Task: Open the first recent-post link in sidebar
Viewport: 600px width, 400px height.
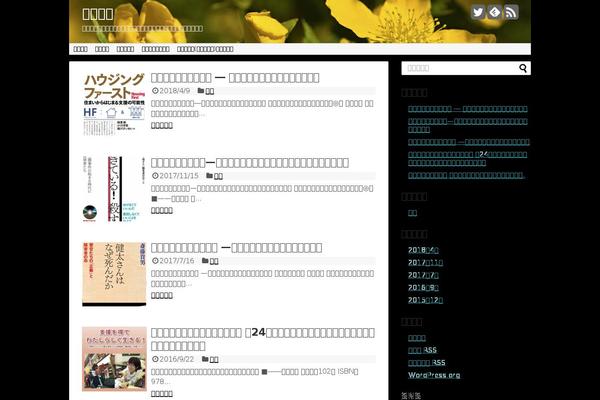Action: tap(468, 109)
